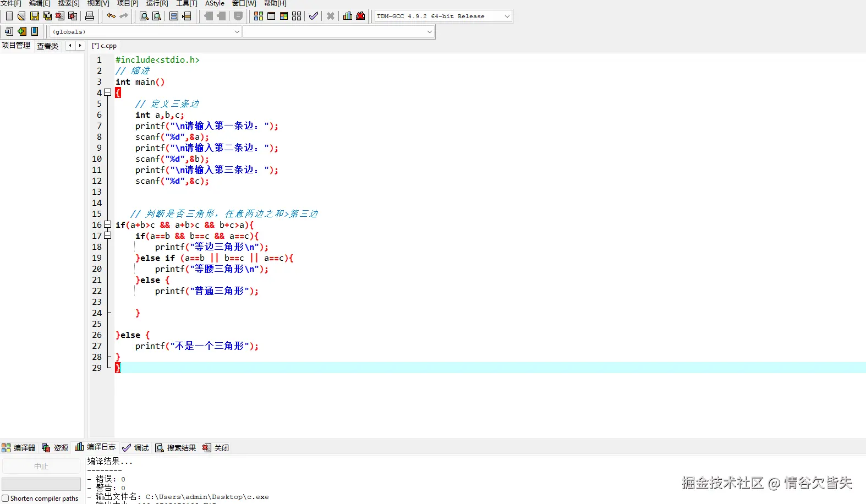
Task: Click the blue bookmark icon on second toolbar
Action: (x=35, y=31)
